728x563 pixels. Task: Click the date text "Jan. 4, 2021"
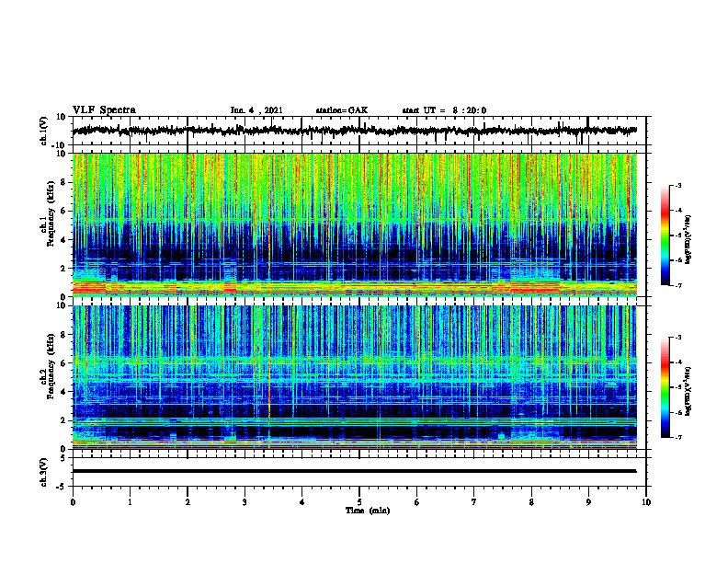point(256,110)
